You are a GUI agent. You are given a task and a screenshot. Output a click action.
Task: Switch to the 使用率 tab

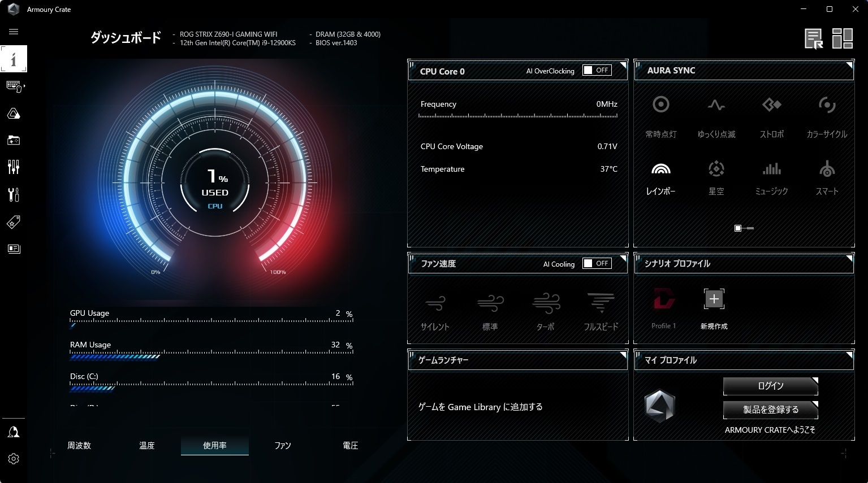(215, 446)
